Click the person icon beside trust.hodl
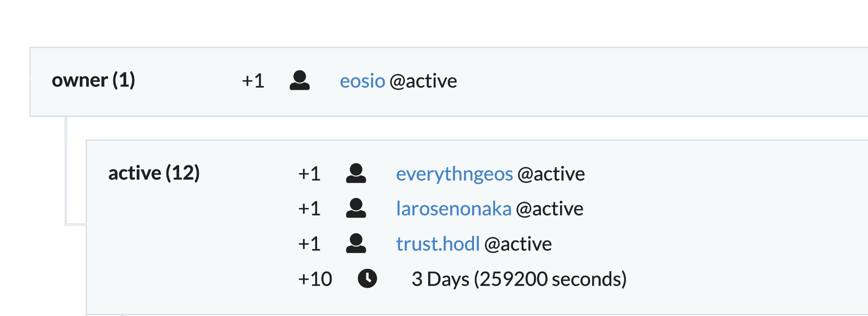Image resolution: width=868 pixels, height=316 pixels. tap(356, 244)
